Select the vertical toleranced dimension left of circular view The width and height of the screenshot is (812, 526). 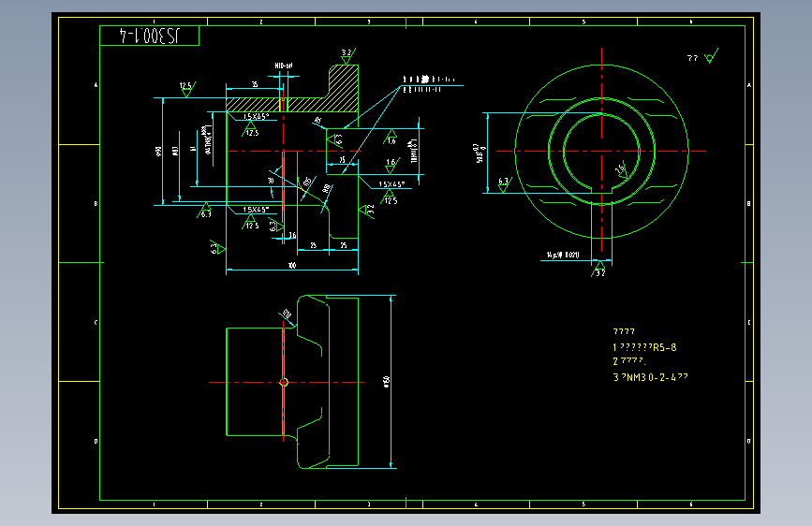[x=480, y=153]
